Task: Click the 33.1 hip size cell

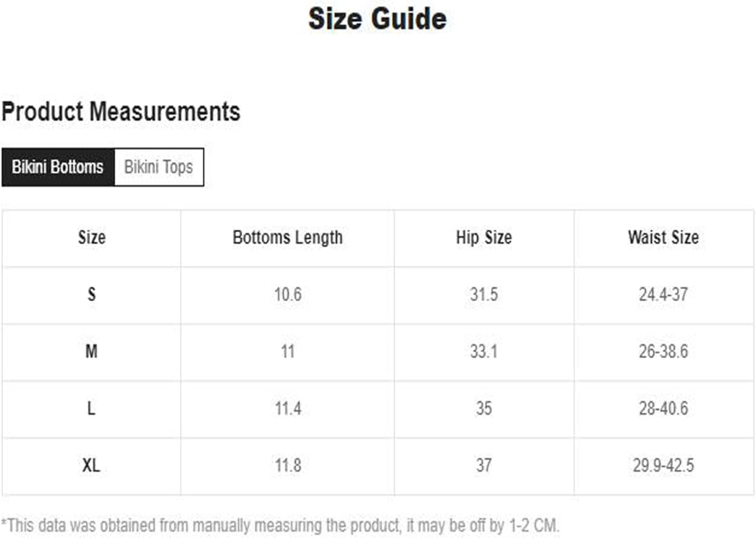Action: [x=484, y=352]
